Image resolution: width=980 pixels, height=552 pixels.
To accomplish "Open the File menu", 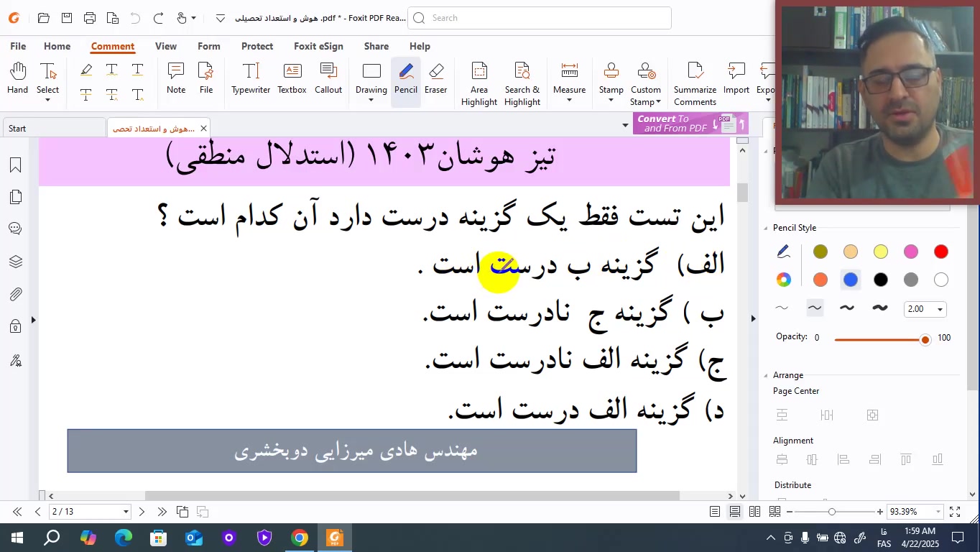I will tap(18, 46).
